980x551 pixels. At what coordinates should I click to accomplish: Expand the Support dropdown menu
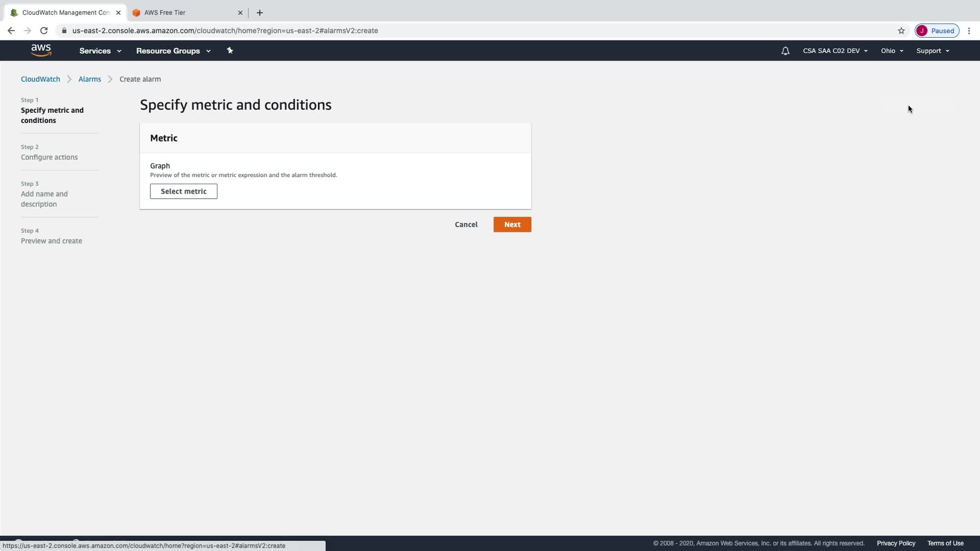pyautogui.click(x=933, y=51)
